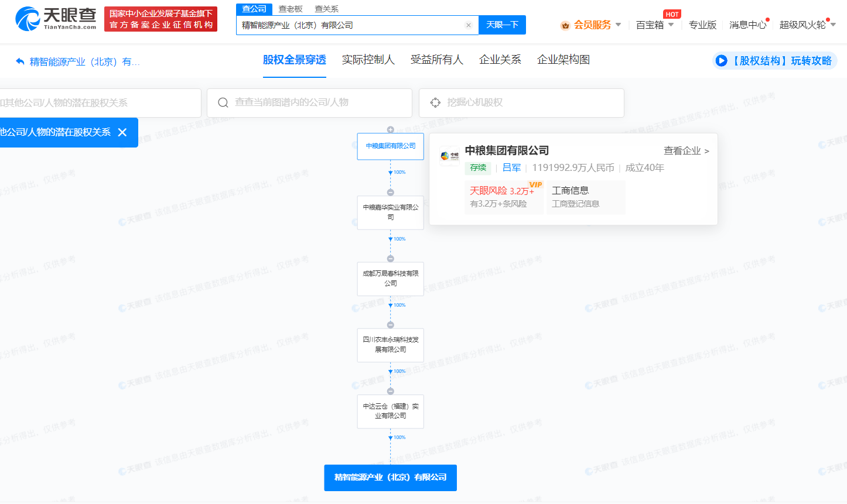This screenshot has width=847, height=504.
Task: Click the red government fund banner
Action: tap(160, 19)
